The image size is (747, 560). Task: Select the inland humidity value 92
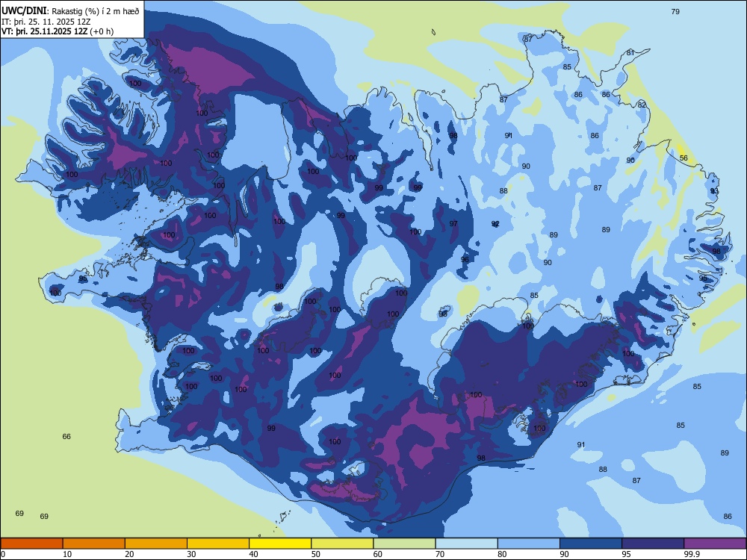point(495,224)
